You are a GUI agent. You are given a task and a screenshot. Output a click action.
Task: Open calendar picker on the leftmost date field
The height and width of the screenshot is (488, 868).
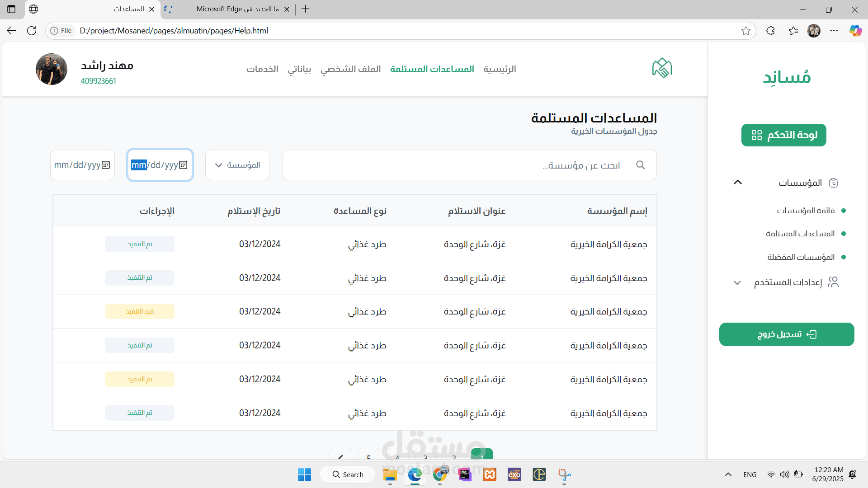106,165
